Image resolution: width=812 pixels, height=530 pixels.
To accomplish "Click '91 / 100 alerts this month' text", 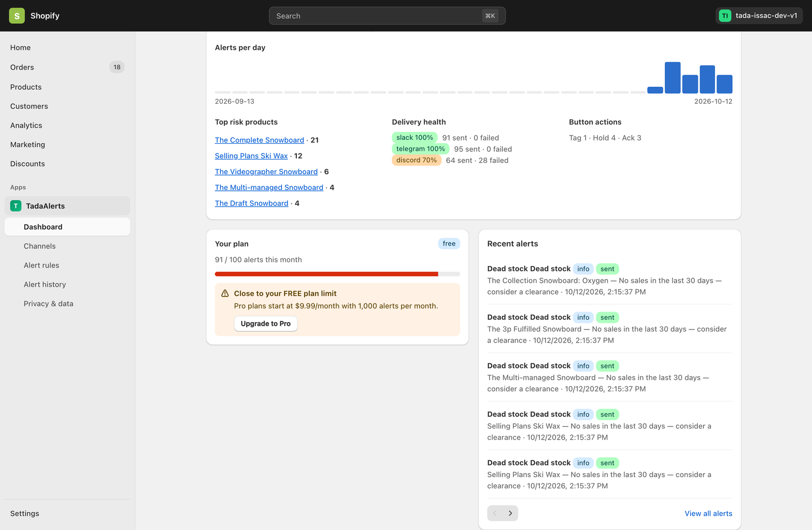I will tap(258, 259).
